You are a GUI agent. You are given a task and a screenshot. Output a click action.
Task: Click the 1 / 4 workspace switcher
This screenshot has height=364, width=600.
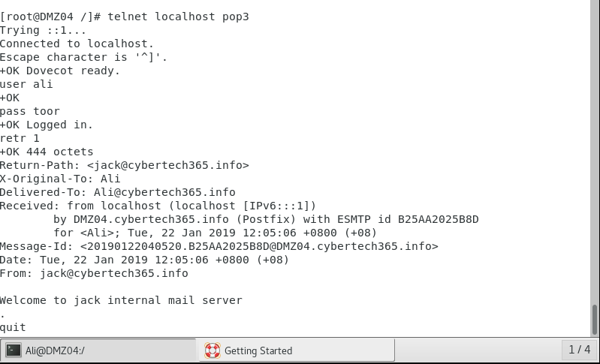[579, 350]
